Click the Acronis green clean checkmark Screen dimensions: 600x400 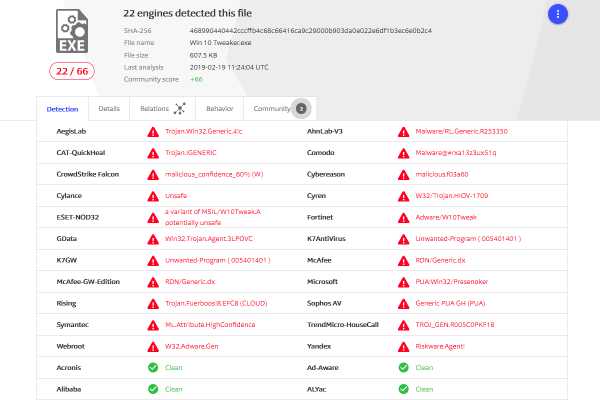coord(153,367)
